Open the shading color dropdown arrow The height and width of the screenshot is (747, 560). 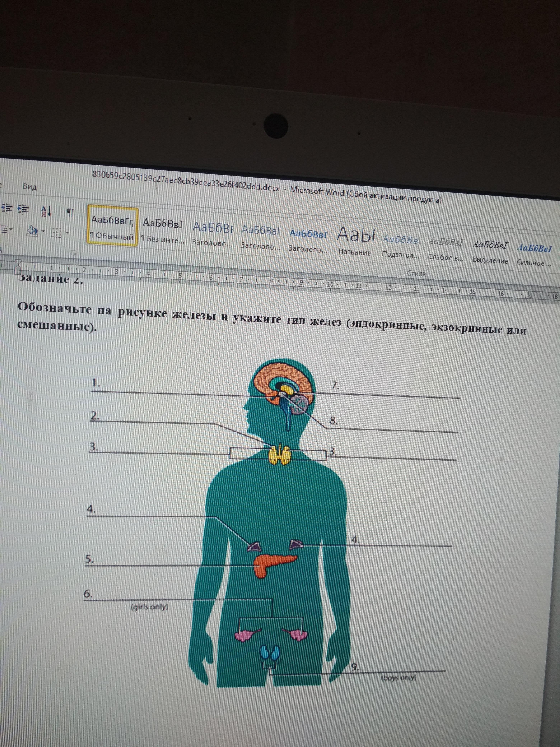43,231
